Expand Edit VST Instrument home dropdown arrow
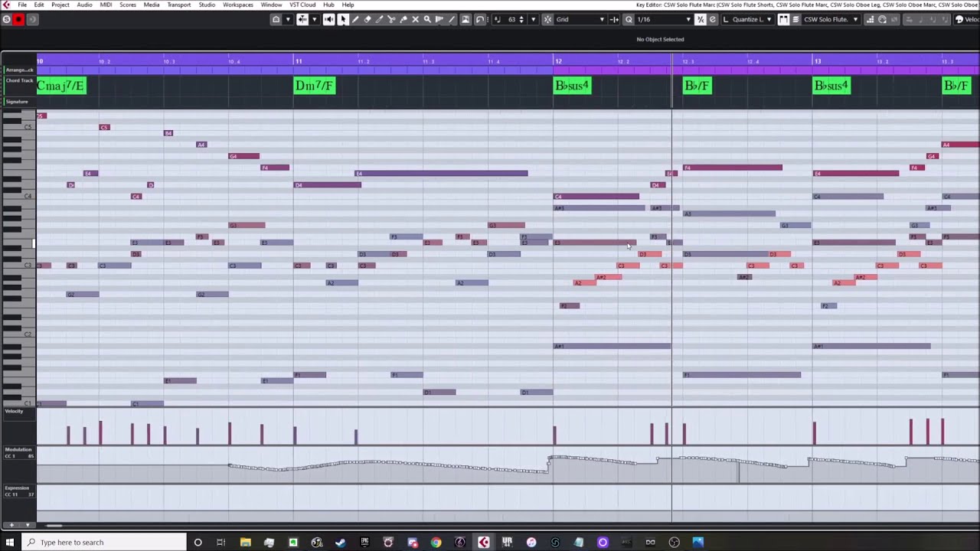The image size is (980, 551). click(x=288, y=19)
